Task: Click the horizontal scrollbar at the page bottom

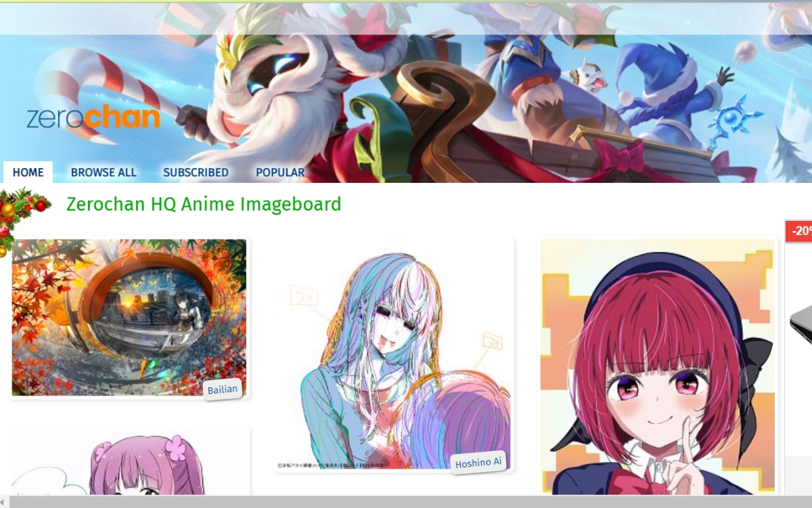Action: coord(406,502)
